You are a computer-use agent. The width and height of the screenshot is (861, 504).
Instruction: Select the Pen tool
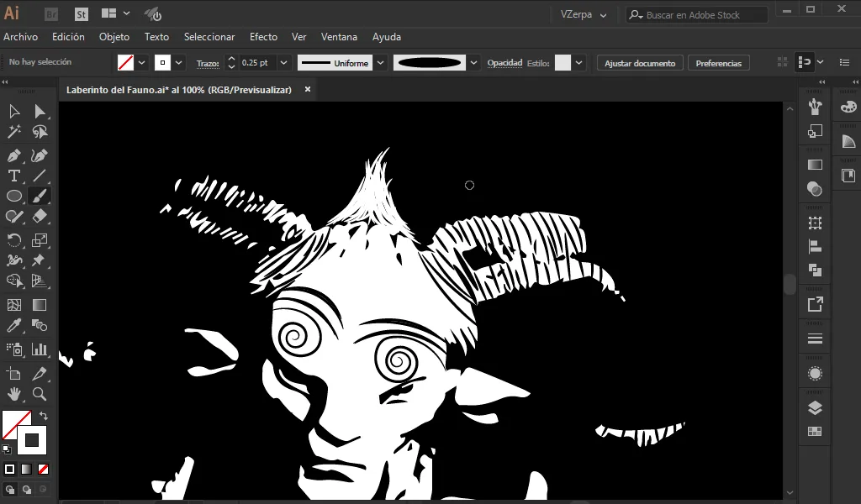pos(14,155)
